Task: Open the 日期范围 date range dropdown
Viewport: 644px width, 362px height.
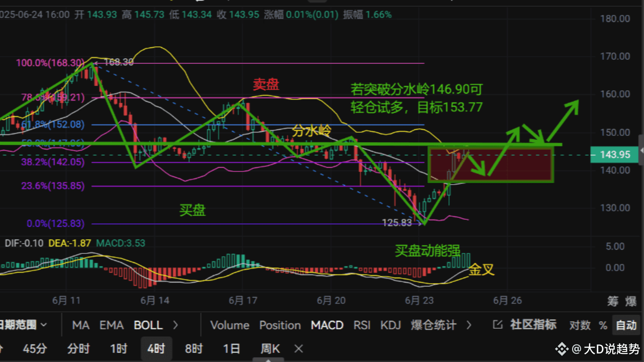Action: (x=20, y=325)
